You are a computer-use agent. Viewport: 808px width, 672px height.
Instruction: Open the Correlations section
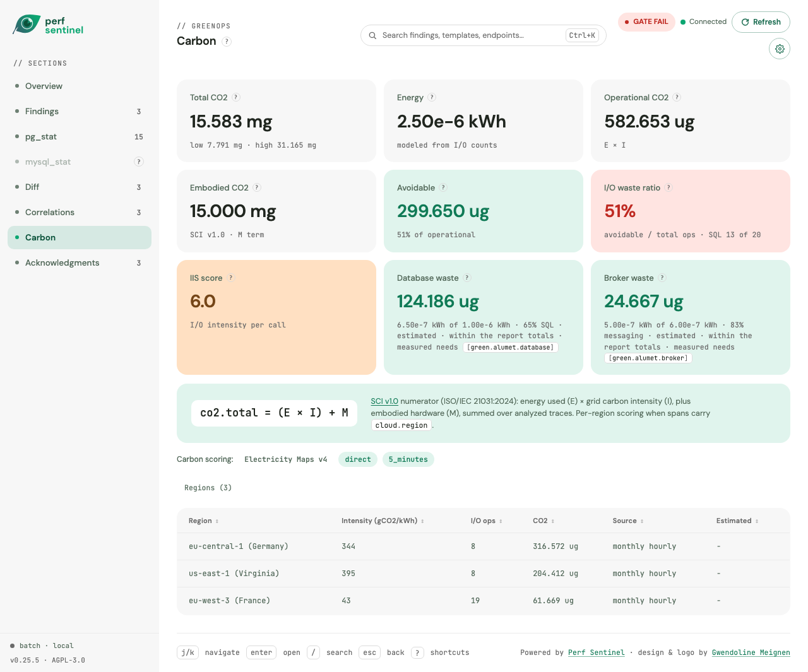tap(80, 212)
